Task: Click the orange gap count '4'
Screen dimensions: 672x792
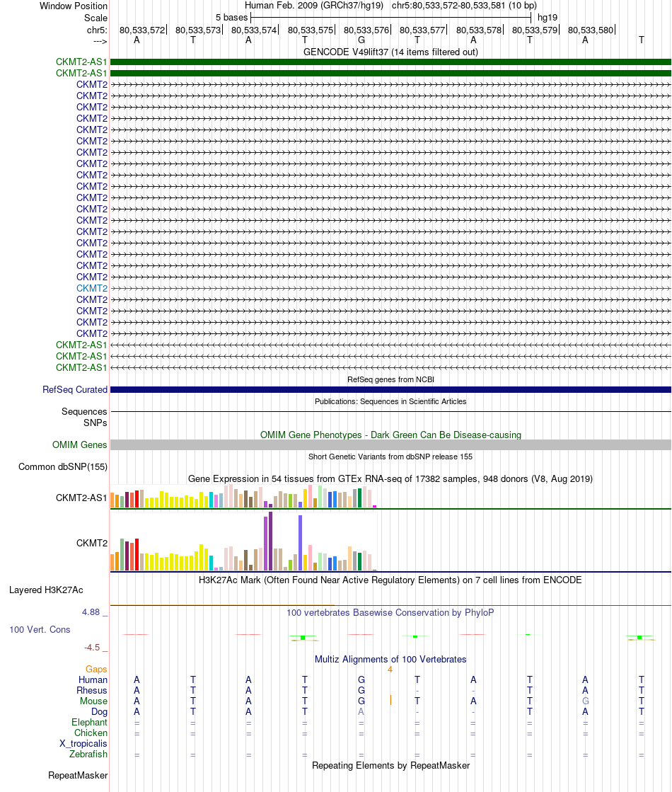Action: tap(390, 670)
